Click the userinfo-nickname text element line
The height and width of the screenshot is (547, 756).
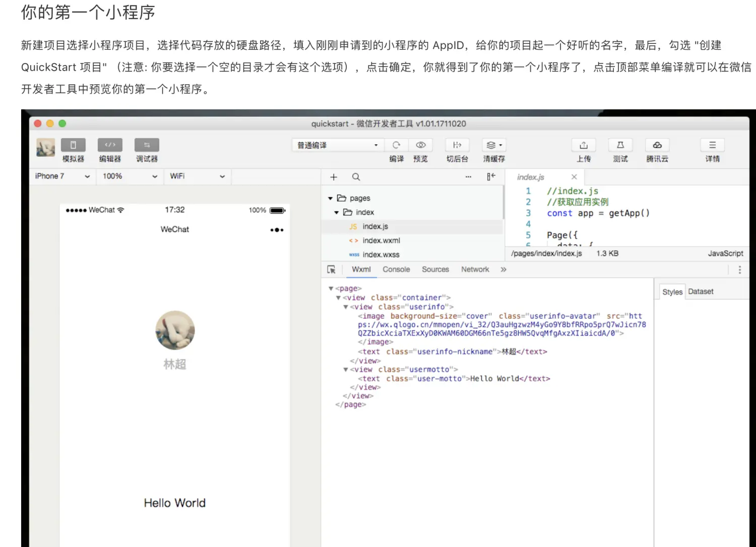[452, 352]
